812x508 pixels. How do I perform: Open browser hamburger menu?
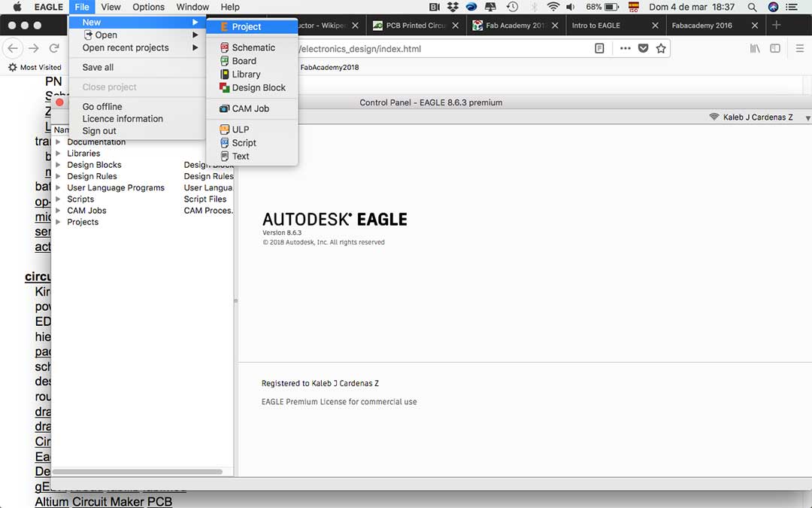pyautogui.click(x=799, y=48)
